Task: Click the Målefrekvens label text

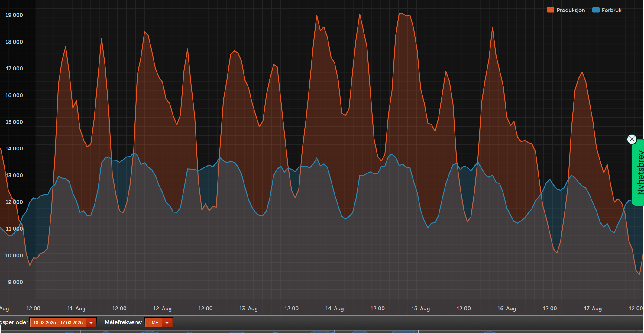Action: click(123, 322)
